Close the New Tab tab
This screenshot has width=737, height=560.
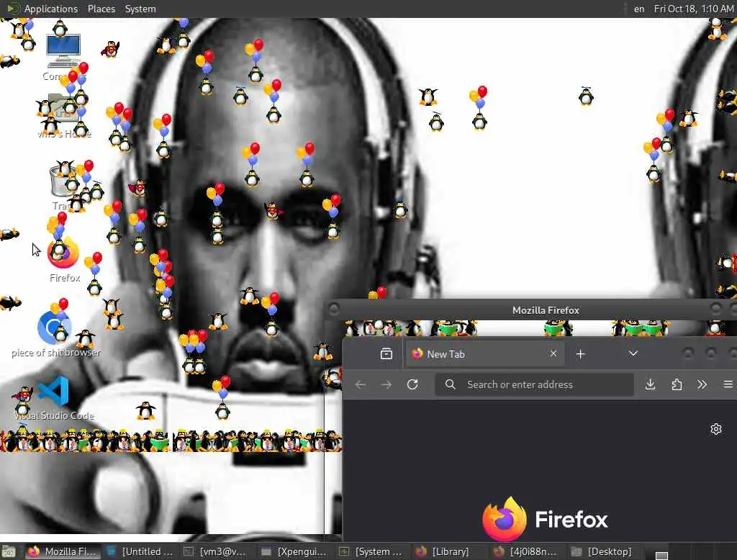point(553,353)
